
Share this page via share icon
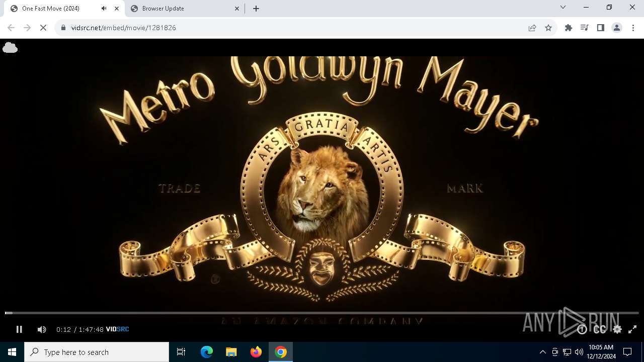coord(532,28)
